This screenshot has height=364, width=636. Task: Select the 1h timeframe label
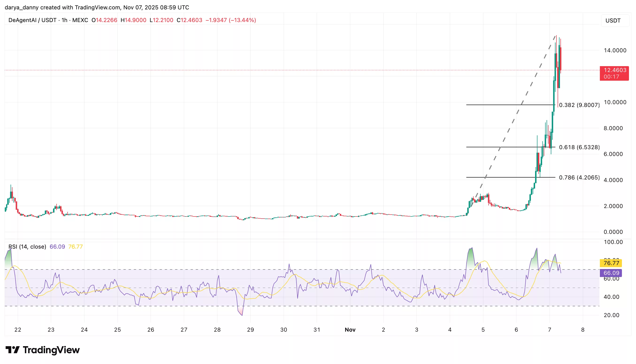pyautogui.click(x=65, y=20)
